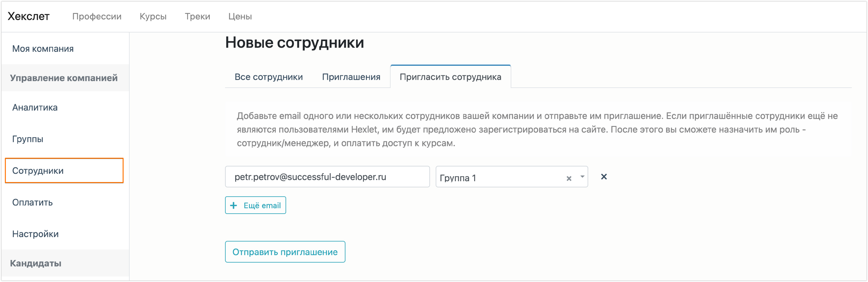Switch to Все сотрудники tab
This screenshot has height=282, width=868.
(x=269, y=77)
